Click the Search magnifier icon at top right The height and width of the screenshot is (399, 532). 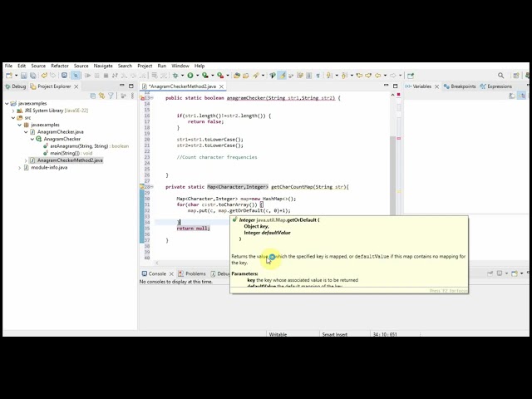500,76
